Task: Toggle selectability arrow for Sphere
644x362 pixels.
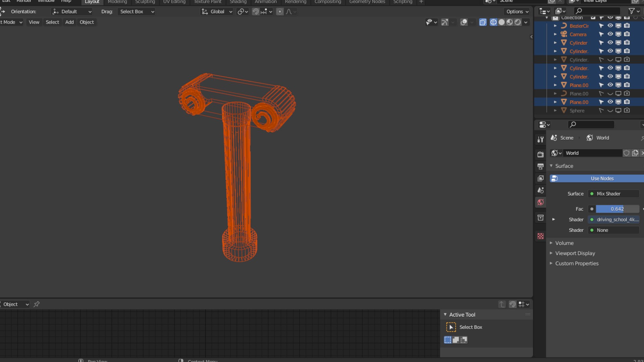Action: click(x=601, y=111)
